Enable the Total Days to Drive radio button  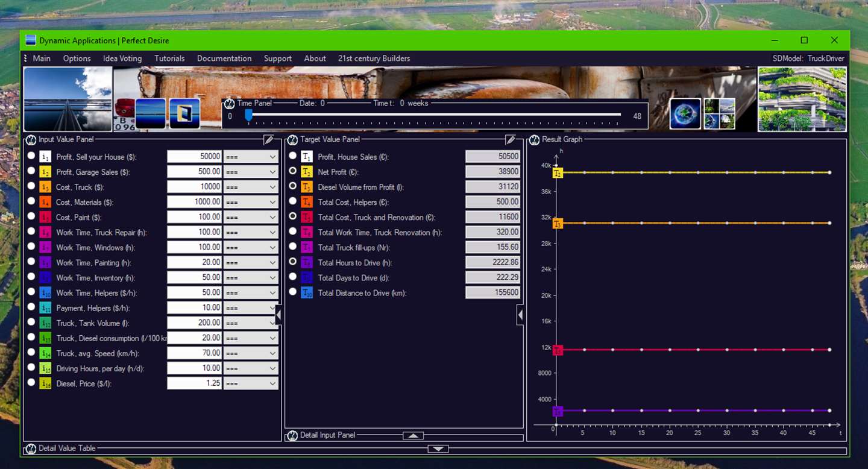point(293,277)
